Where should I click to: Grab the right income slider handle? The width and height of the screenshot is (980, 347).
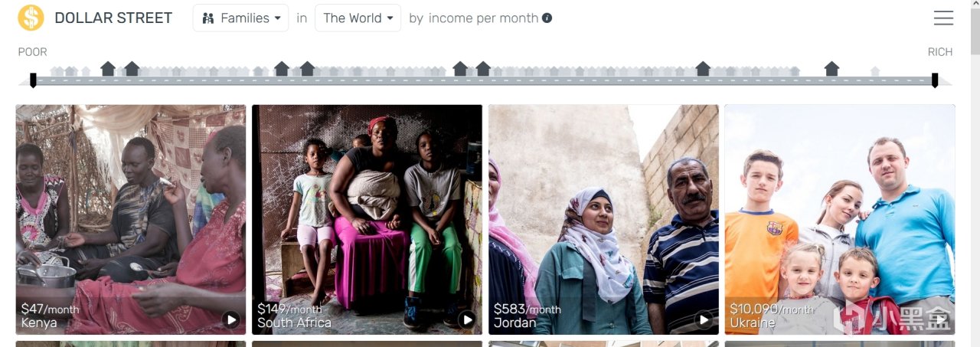click(935, 80)
